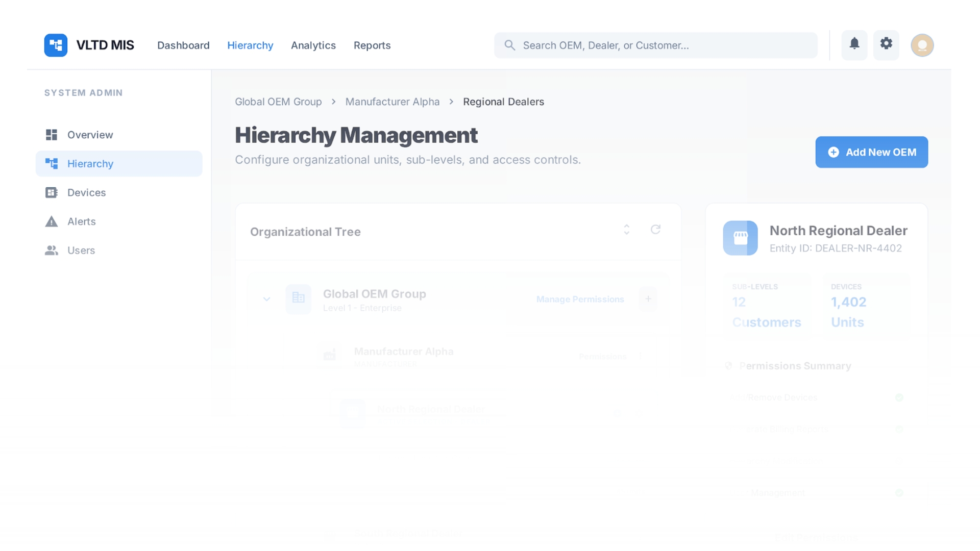Click the Hierarchy Management heading
Screen dimensions: 980x551
coord(356,135)
